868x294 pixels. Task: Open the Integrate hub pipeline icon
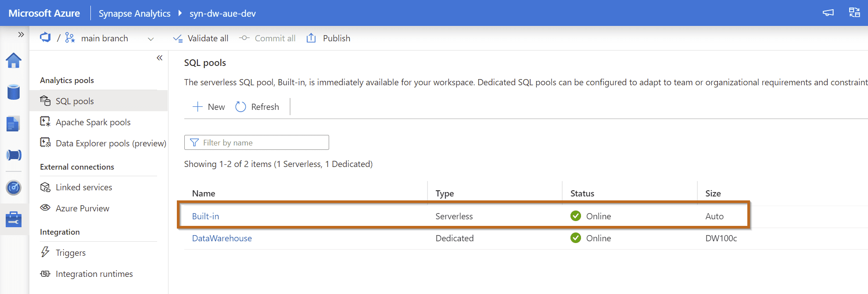click(x=14, y=155)
